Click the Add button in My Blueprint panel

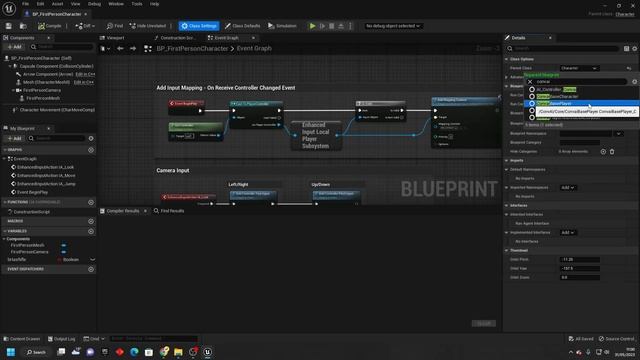14,138
